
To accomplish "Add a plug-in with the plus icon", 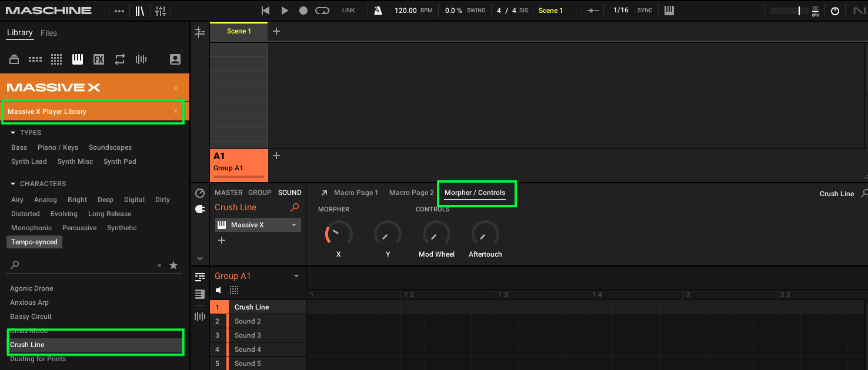I will (x=222, y=240).
